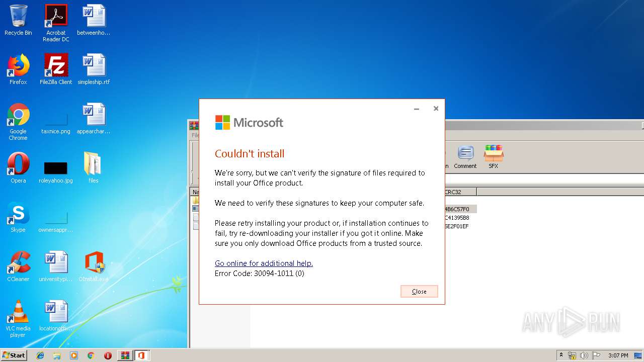This screenshot has height=362, width=644.
Task: Show hidden system tray icons
Action: click(561, 355)
